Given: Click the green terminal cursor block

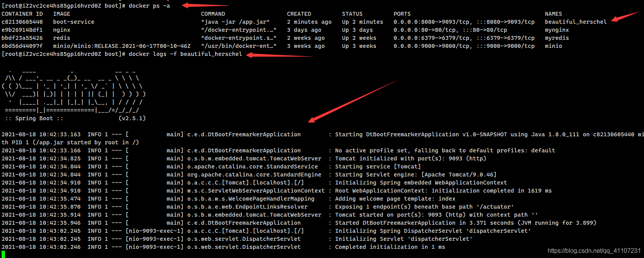Looking at the screenshot, I should (3, 255).
